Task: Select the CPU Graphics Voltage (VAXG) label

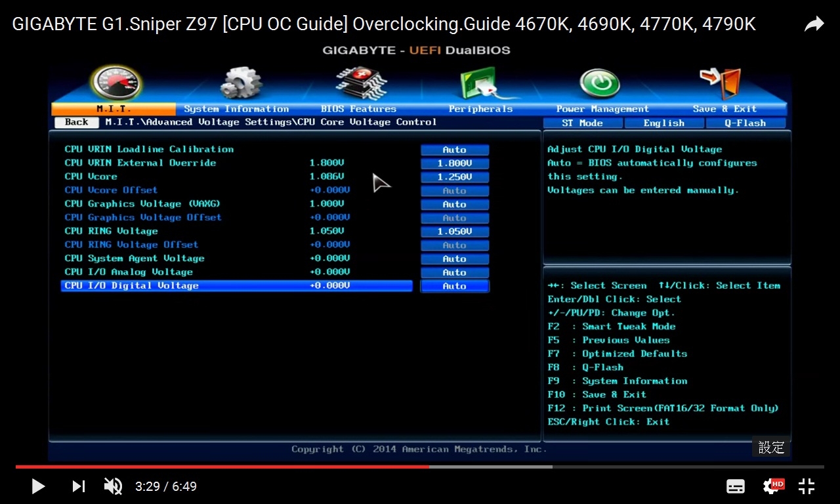Action: coord(142,203)
